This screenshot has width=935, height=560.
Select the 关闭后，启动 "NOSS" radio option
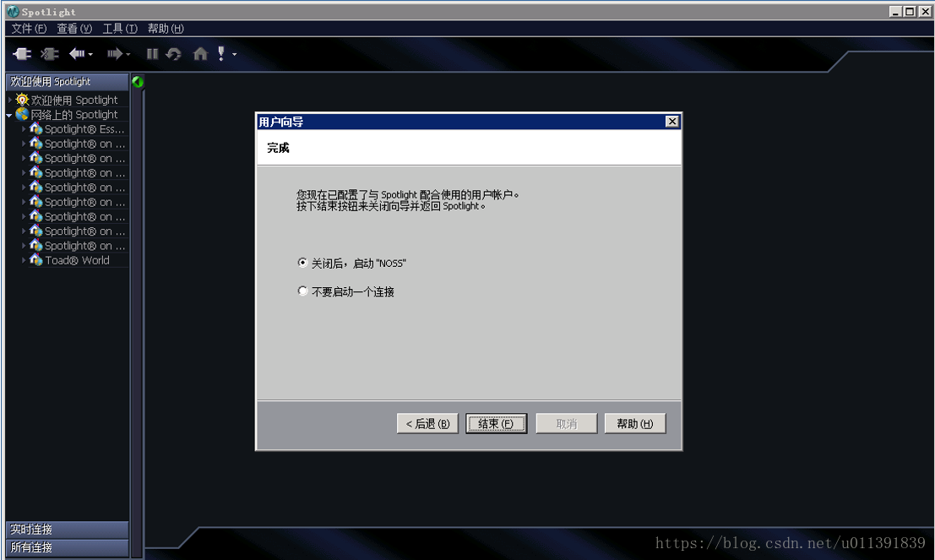pos(302,263)
